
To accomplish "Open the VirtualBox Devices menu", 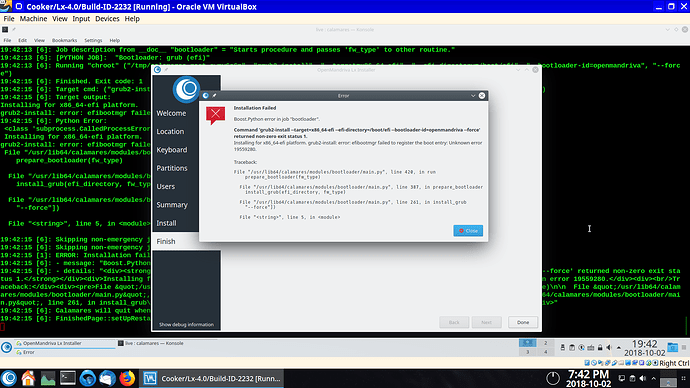I will point(107,19).
